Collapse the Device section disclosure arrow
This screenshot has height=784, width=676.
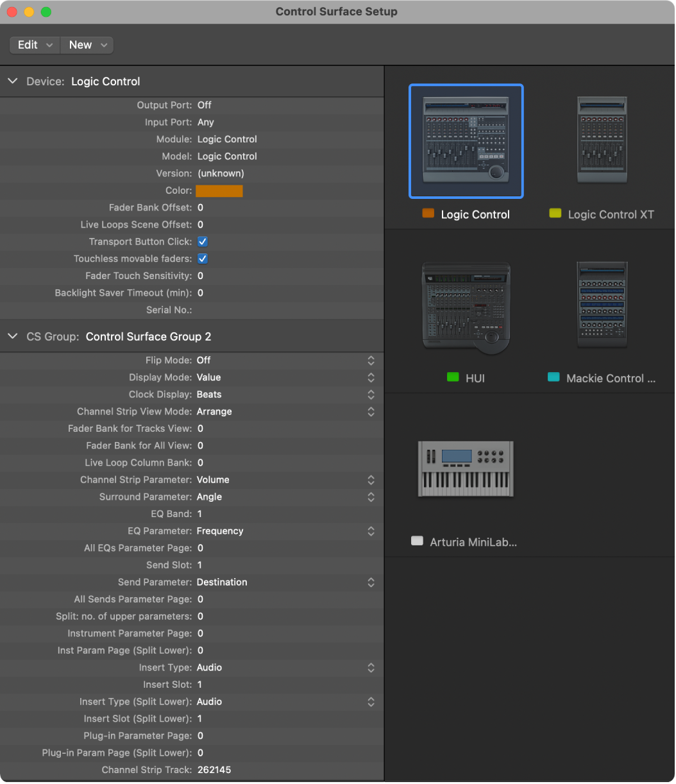[13, 81]
